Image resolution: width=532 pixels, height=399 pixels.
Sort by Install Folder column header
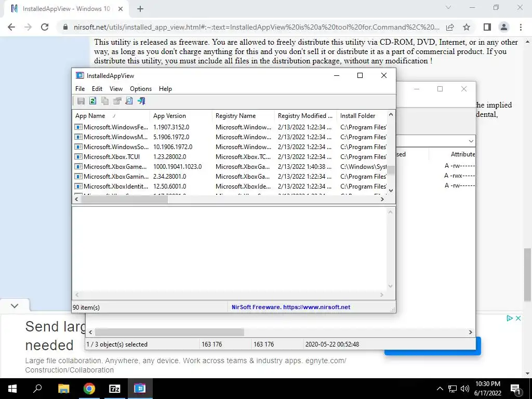tap(362, 116)
